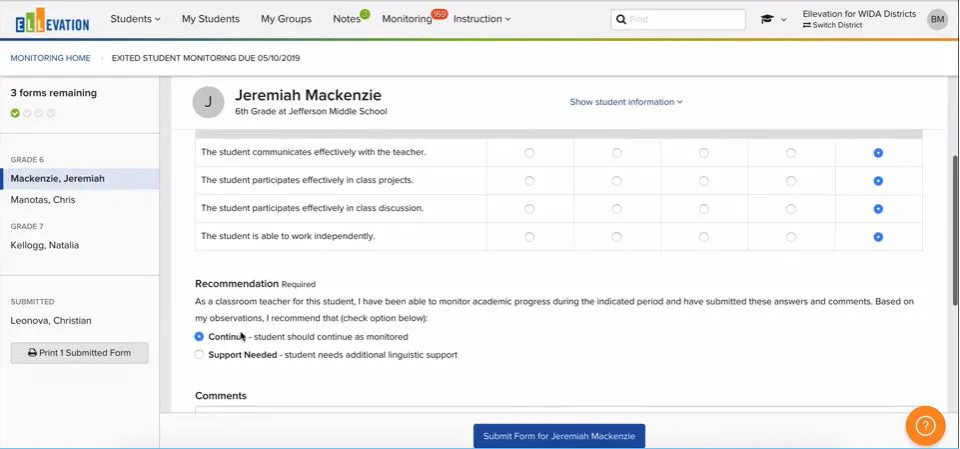Image resolution: width=960 pixels, height=449 pixels.
Task: Click the green completed form checkmark indicator
Action: point(15,113)
